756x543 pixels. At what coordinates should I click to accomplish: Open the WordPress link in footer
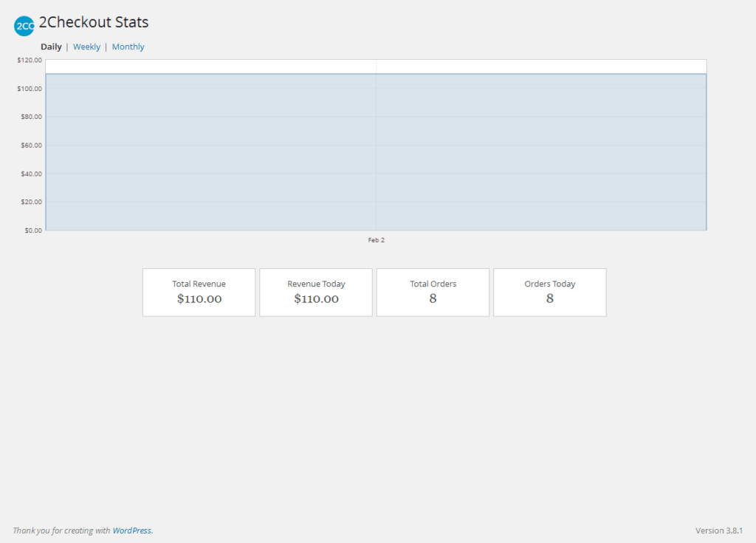(x=131, y=530)
